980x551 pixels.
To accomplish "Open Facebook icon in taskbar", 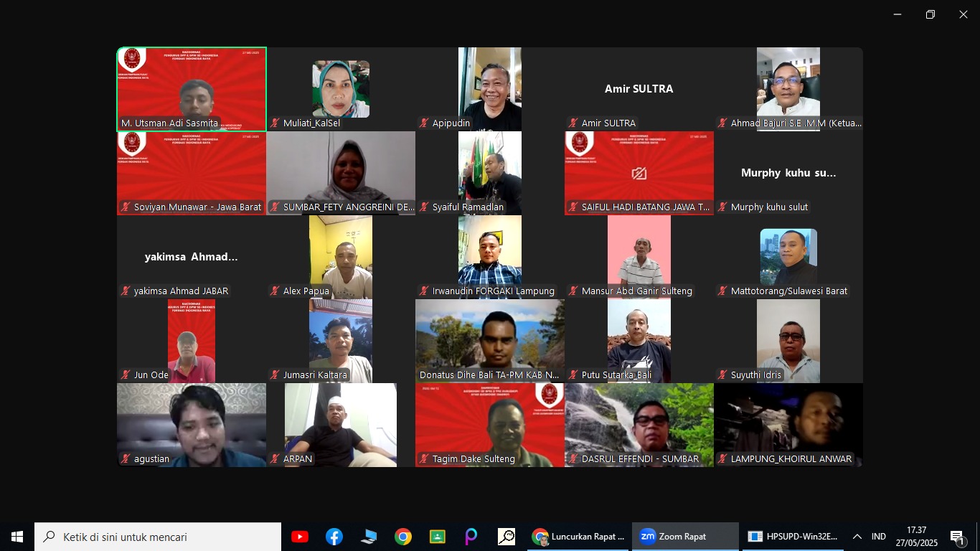I will click(x=334, y=537).
